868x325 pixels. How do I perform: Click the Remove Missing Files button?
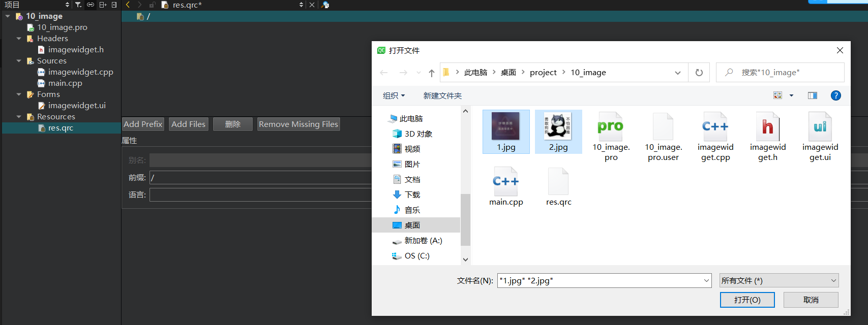coord(298,124)
